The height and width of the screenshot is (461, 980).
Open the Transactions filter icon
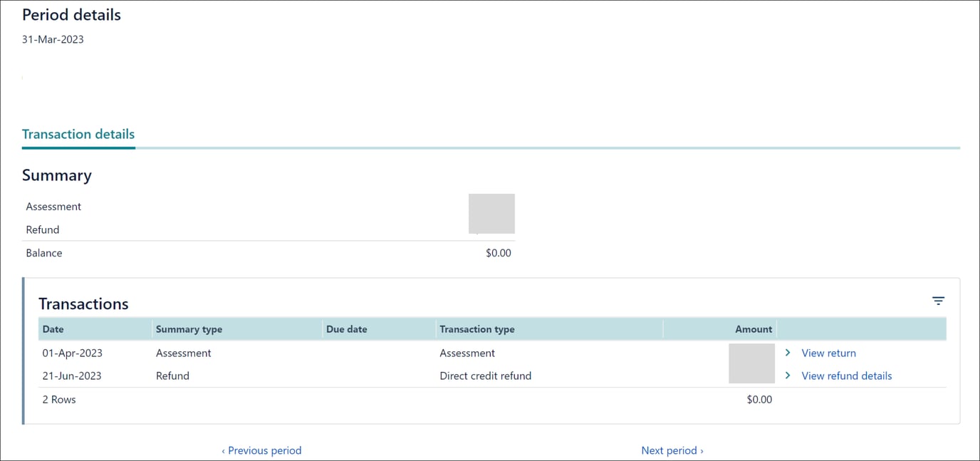point(938,301)
